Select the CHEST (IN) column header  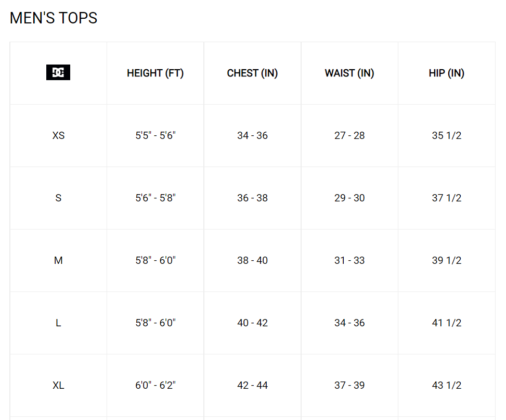tap(252, 73)
